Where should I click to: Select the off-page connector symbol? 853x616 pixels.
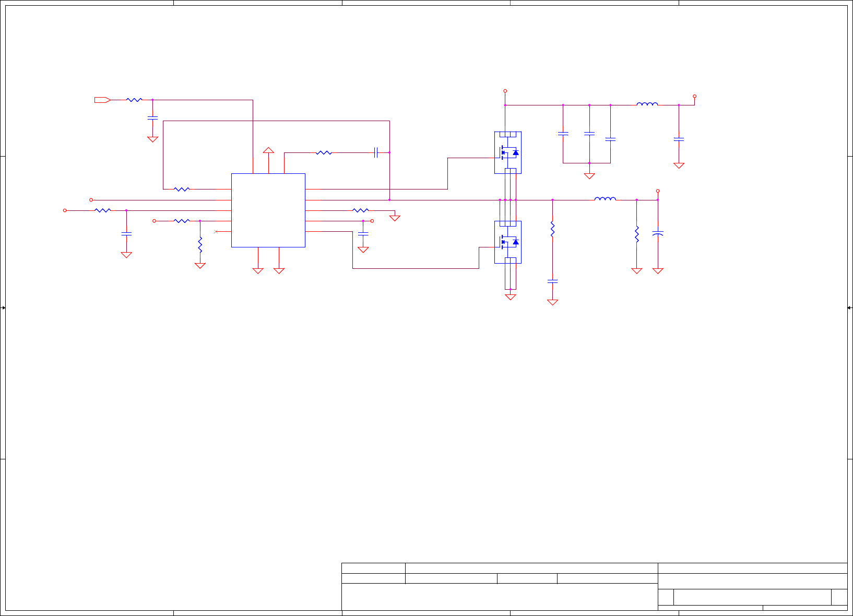[x=102, y=100]
